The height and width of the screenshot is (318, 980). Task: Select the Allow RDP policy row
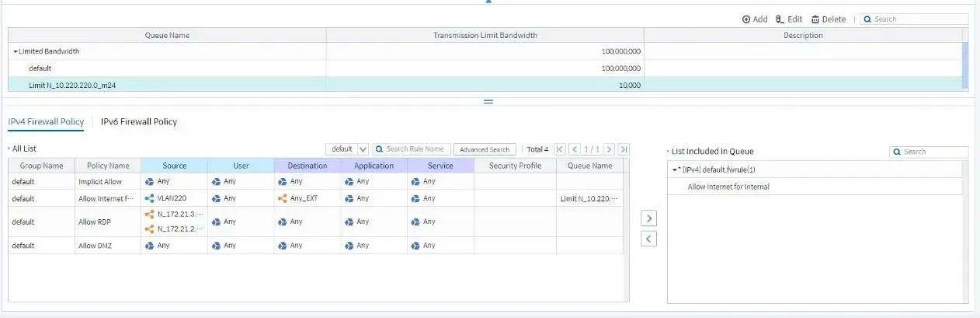coord(315,222)
